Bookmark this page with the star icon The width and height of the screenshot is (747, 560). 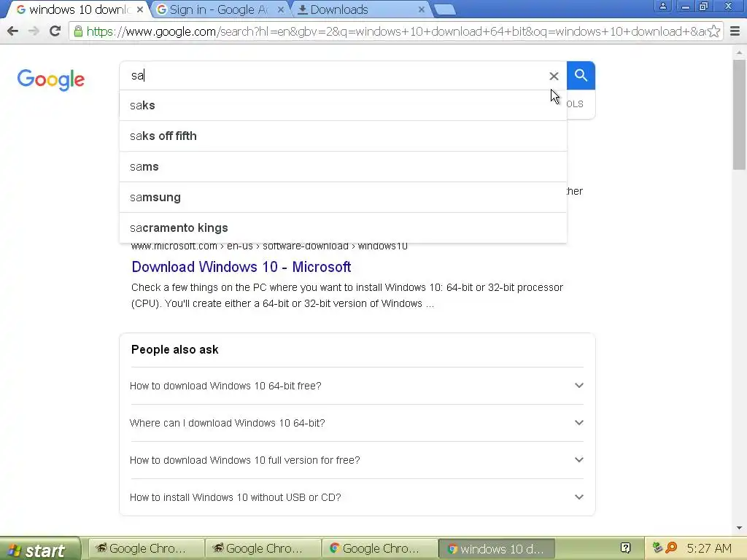point(713,31)
